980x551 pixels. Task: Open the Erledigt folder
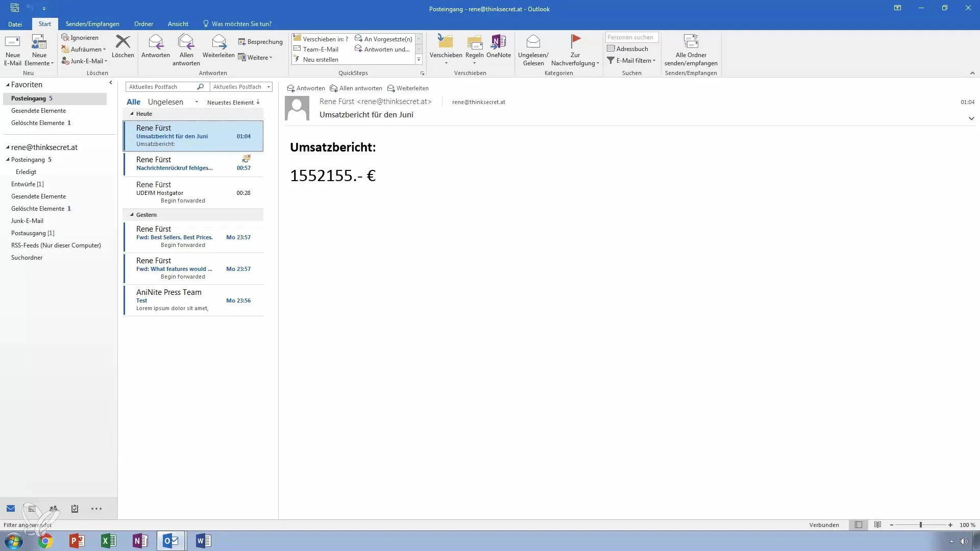pyautogui.click(x=26, y=172)
